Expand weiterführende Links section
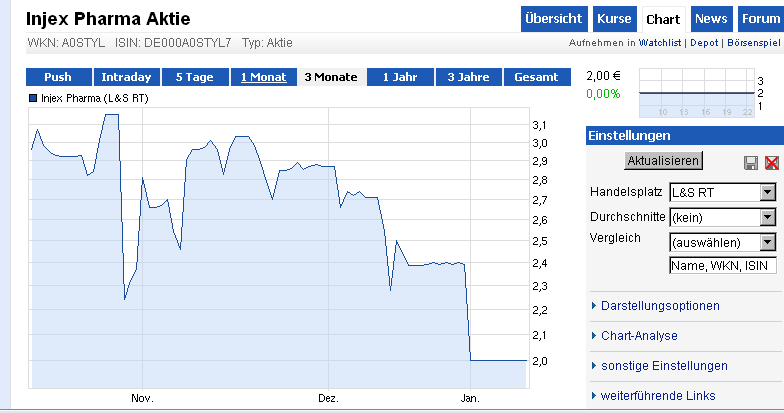The width and height of the screenshot is (784, 413). (657, 396)
